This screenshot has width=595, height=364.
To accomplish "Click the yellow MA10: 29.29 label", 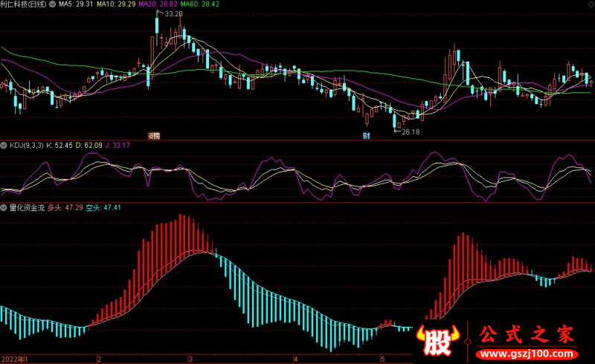I will click(116, 4).
